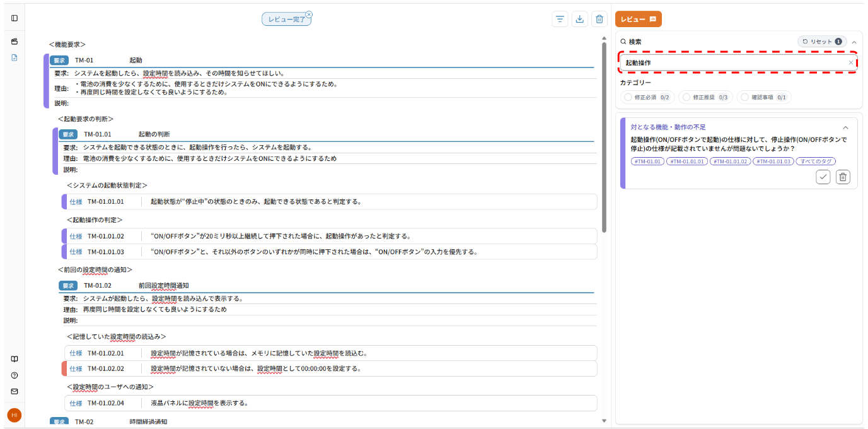Image resolution: width=868 pixels, height=429 pixels.
Task: Open the mail feedback icon in the sidebar
Action: pos(14,391)
